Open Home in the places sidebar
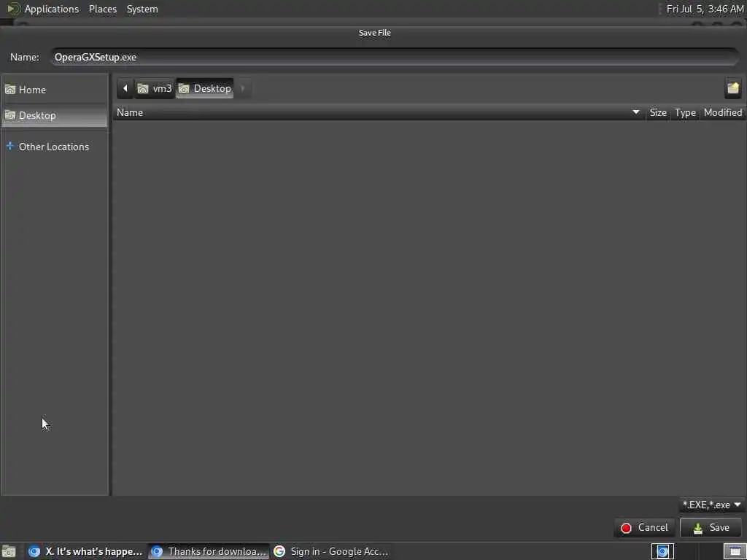Image resolution: width=747 pixels, height=560 pixels. 55,90
